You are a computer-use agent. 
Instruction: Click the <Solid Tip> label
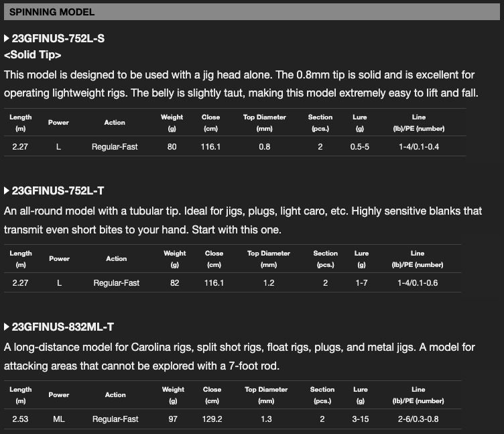(x=33, y=55)
